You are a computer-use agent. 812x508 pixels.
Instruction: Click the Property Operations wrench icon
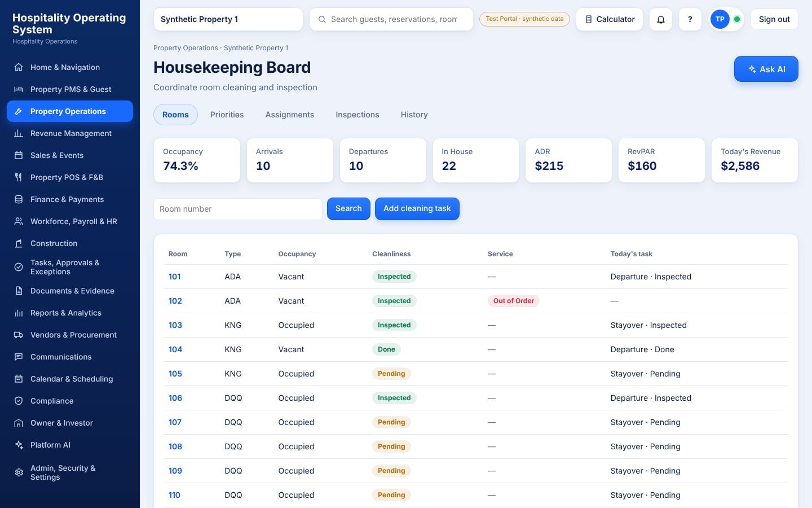click(x=19, y=111)
